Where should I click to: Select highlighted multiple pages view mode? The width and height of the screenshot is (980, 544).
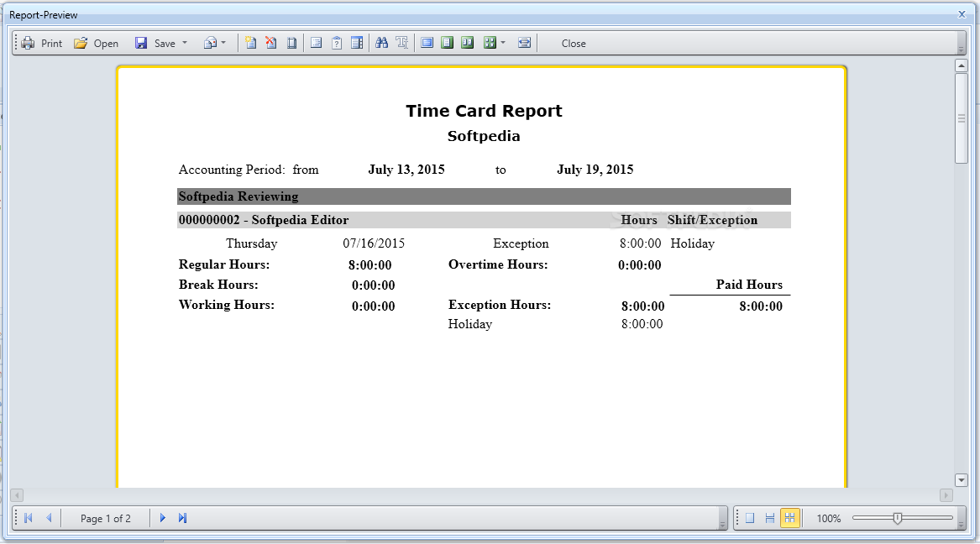(x=790, y=518)
